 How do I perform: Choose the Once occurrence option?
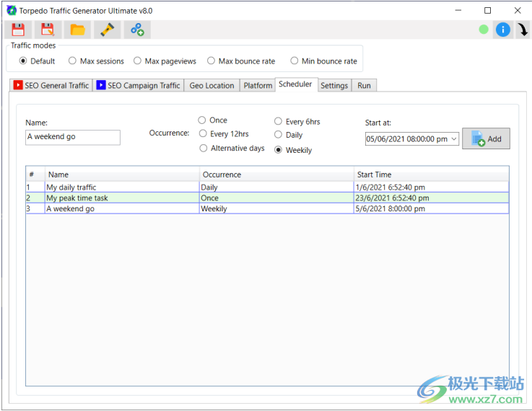pos(213,120)
